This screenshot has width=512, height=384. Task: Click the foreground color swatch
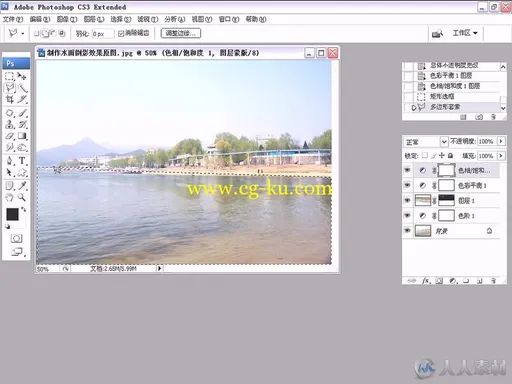click(12, 214)
